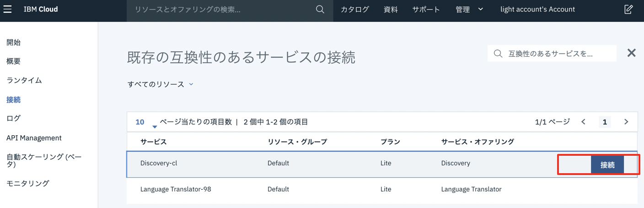644x208 pixels.
Task: Select ランタイム in the sidebar
Action: 24,80
